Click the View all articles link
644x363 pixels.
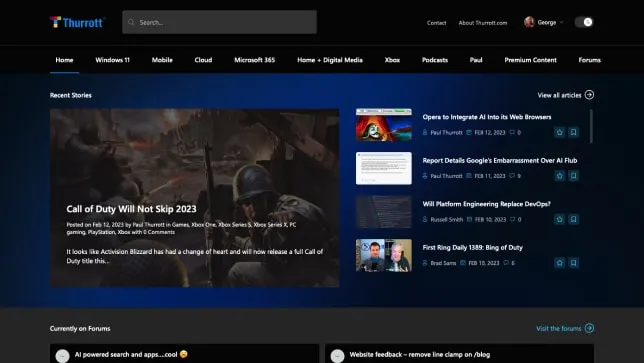tap(559, 95)
